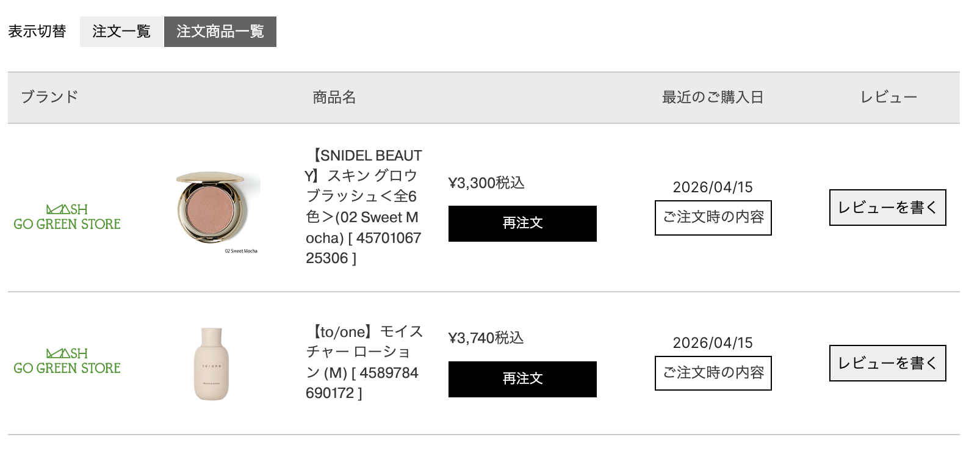Click the to/one lotion bottle thumbnail
Screen dimensions: 980x459
click(x=209, y=363)
